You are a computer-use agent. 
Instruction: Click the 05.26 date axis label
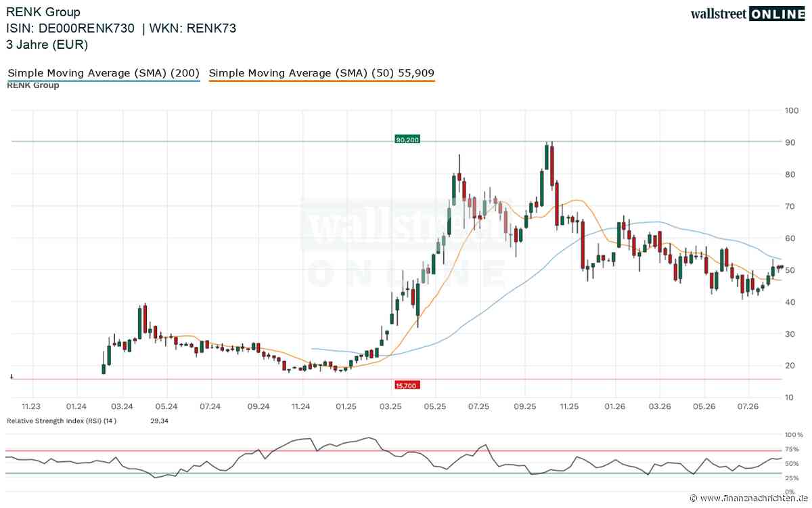(x=704, y=406)
